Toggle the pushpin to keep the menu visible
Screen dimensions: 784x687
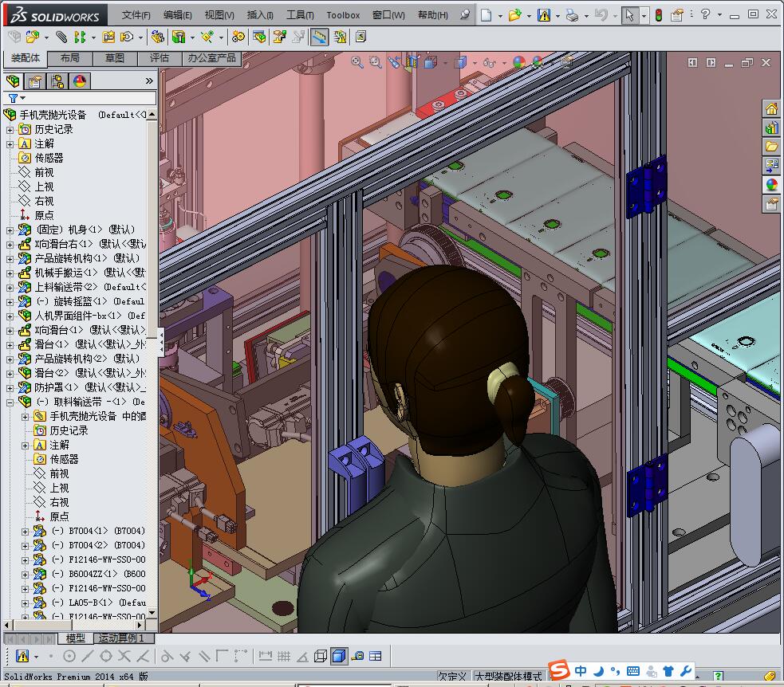click(465, 14)
